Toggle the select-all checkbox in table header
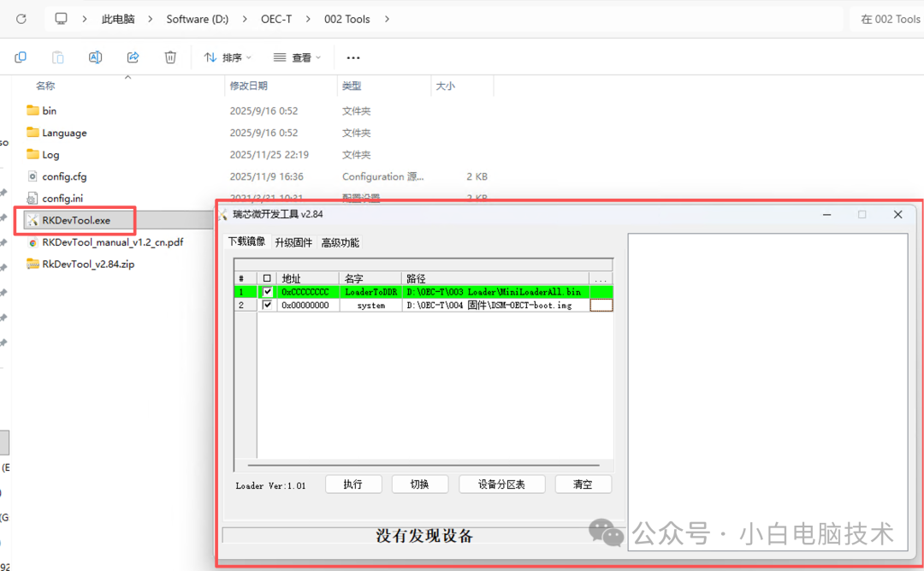This screenshot has height=571, width=924. pos(268,278)
